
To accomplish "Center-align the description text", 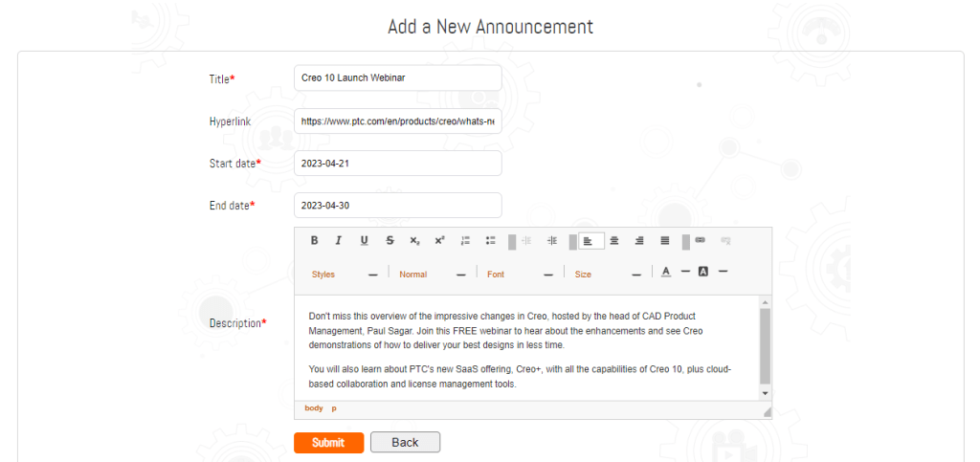I will (614, 241).
